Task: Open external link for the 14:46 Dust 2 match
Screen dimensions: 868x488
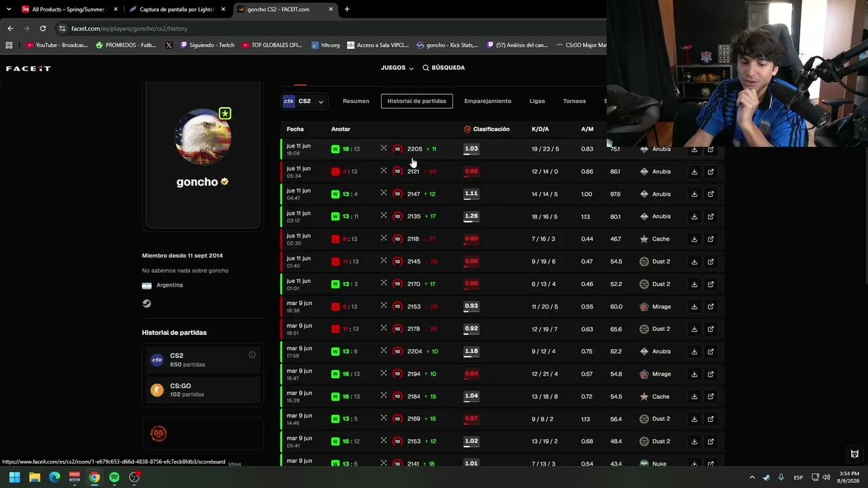Action: coord(711,419)
